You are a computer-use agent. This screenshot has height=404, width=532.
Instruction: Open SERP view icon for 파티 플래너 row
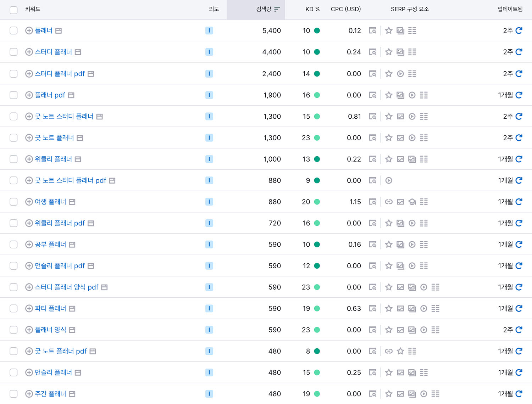pyautogui.click(x=372, y=309)
